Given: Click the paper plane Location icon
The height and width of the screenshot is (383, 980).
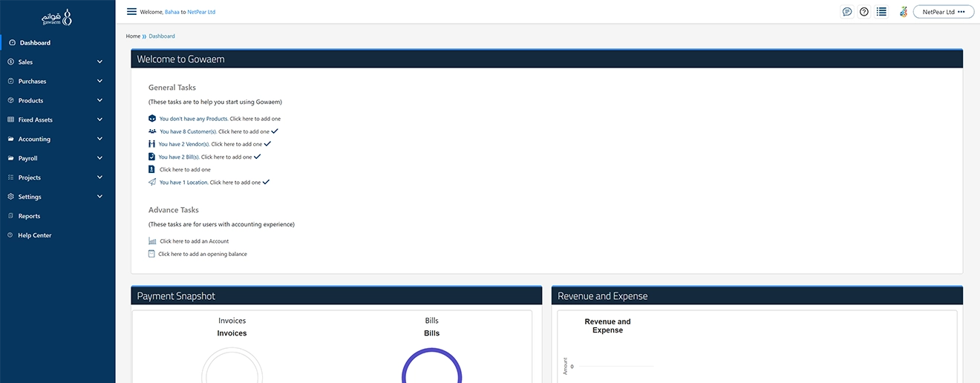Looking at the screenshot, I should coord(152,183).
